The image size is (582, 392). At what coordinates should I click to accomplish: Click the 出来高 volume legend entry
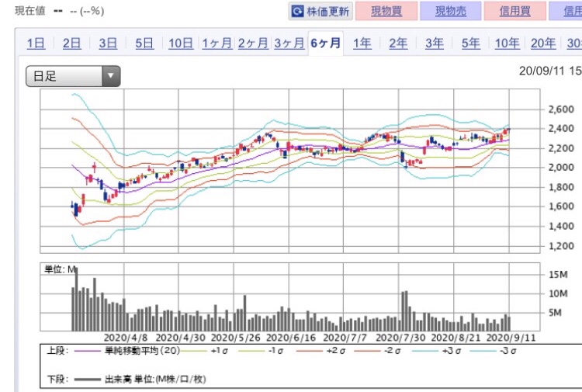(155, 380)
